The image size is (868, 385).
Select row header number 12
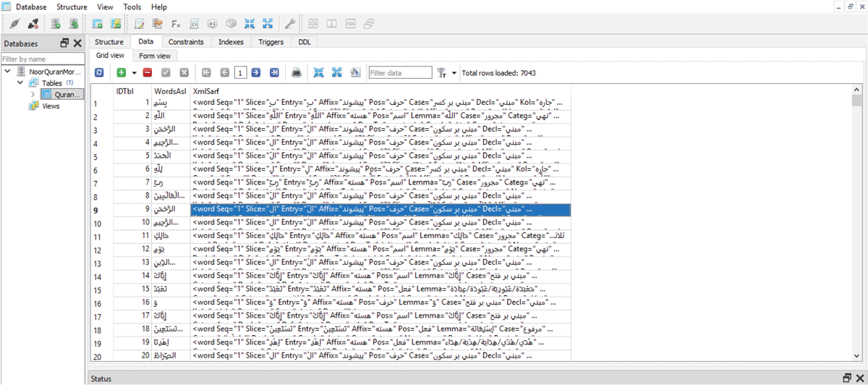click(102, 249)
